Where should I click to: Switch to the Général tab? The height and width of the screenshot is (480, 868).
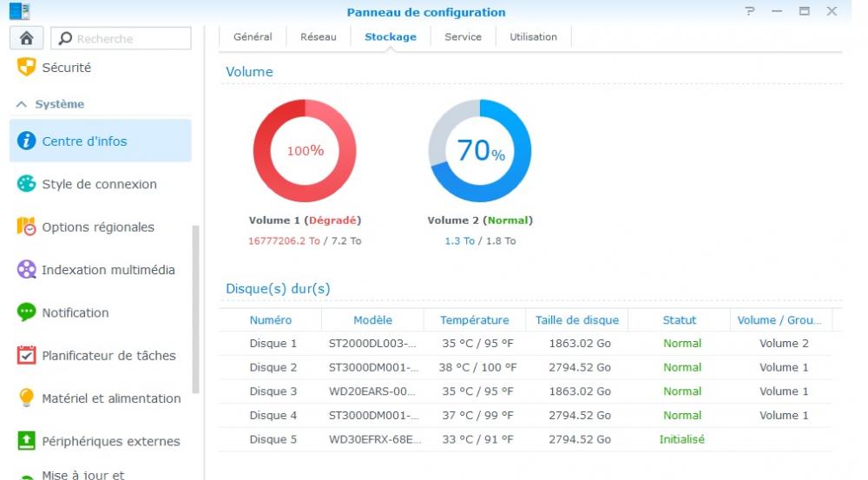[x=253, y=36]
